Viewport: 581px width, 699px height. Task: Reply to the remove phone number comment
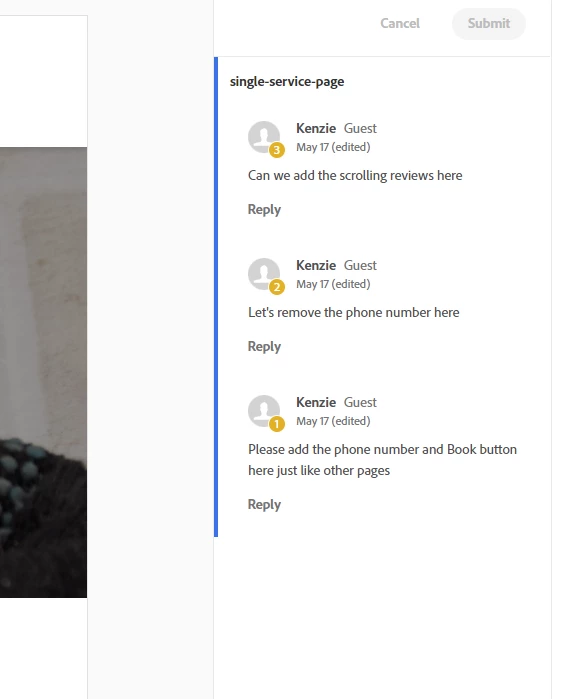click(264, 346)
